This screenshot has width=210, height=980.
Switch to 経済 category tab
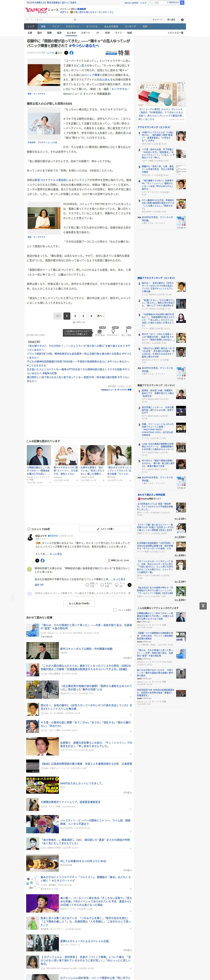click(59, 33)
